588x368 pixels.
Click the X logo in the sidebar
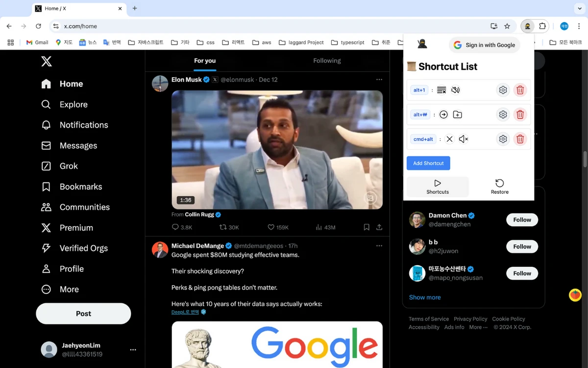pyautogui.click(x=46, y=61)
